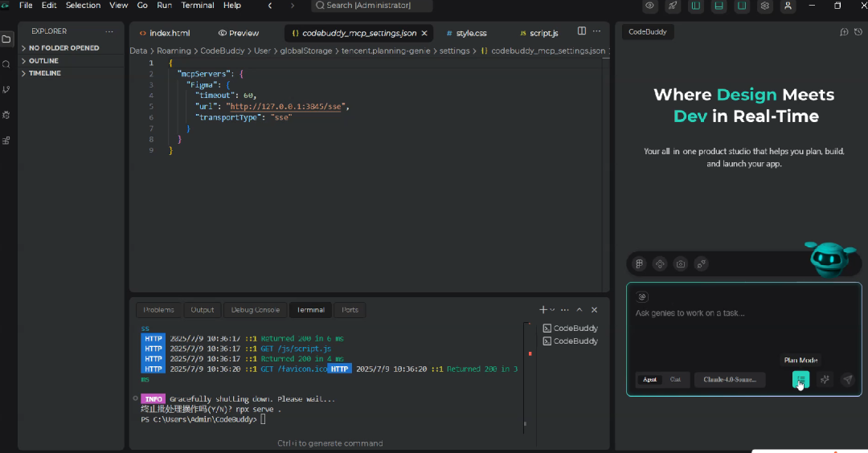Go back with navigation arrow
The image size is (868, 453).
(x=270, y=6)
